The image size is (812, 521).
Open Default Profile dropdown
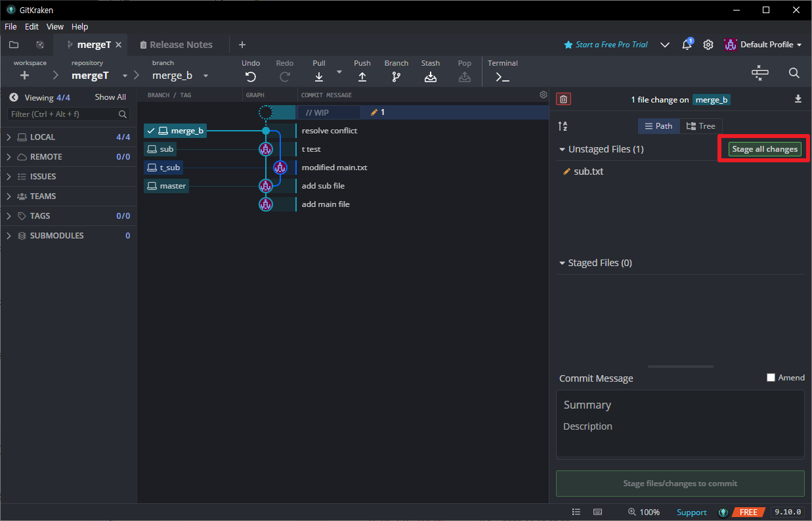[763, 45]
